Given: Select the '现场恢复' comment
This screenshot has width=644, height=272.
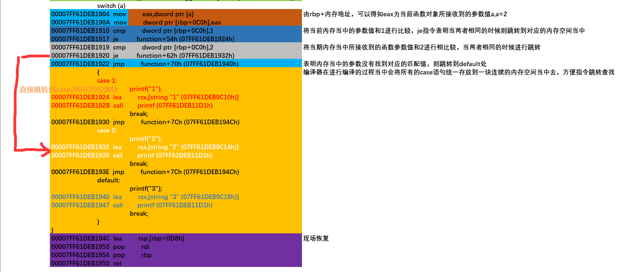Looking at the screenshot, I should 316,238.
